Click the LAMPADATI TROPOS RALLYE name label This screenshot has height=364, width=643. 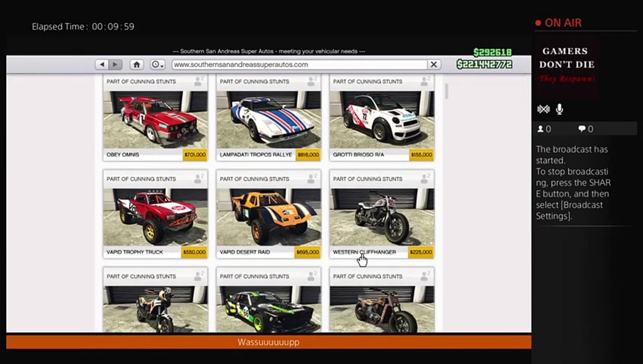256,155
